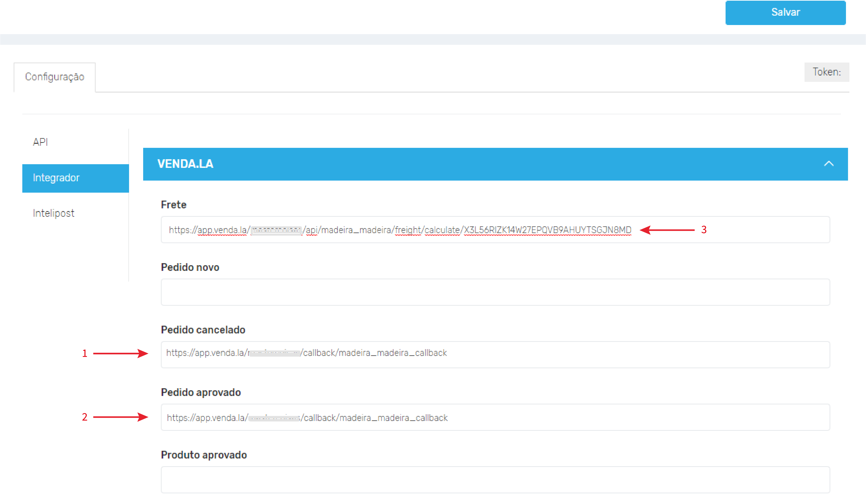Select API in the sidebar
866x504 pixels.
click(40, 142)
